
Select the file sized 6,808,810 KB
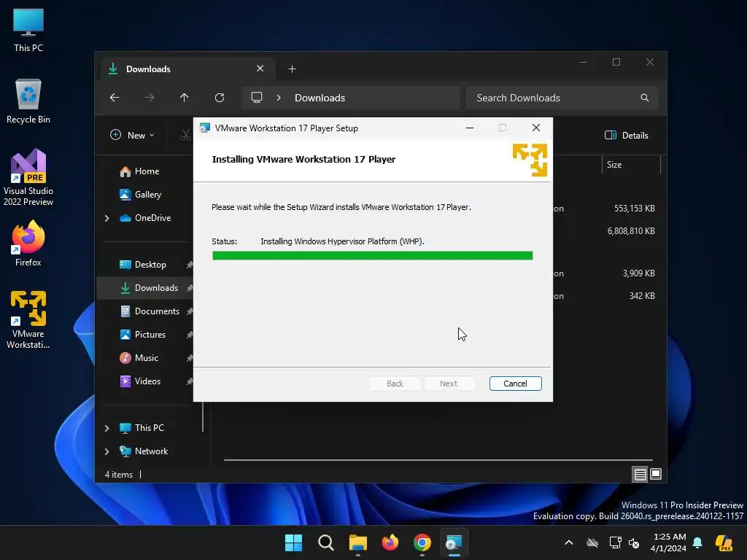631,231
